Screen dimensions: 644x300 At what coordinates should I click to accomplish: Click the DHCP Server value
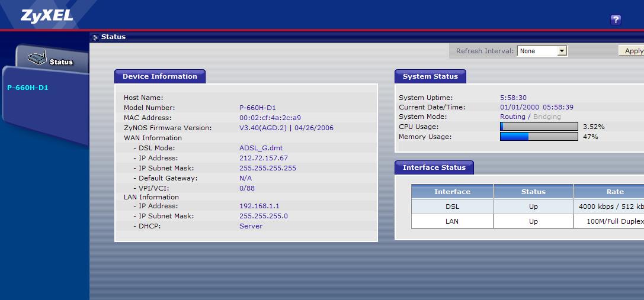point(251,225)
